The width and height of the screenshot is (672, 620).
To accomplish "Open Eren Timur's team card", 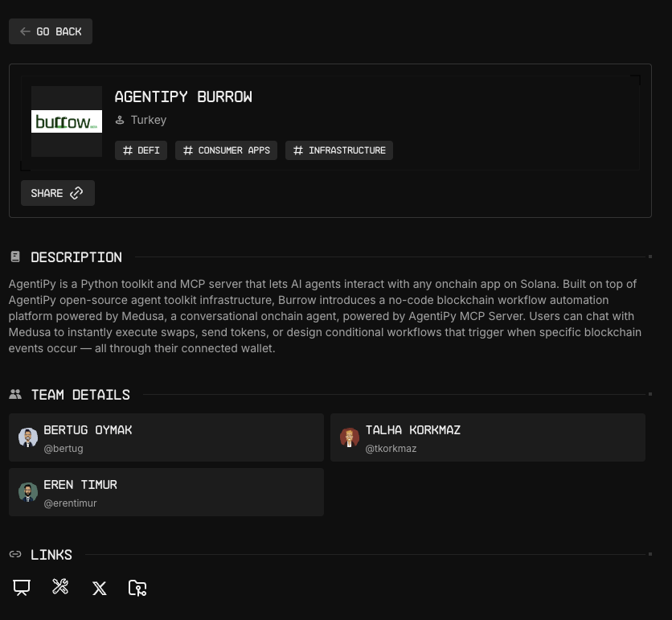I will point(166,492).
